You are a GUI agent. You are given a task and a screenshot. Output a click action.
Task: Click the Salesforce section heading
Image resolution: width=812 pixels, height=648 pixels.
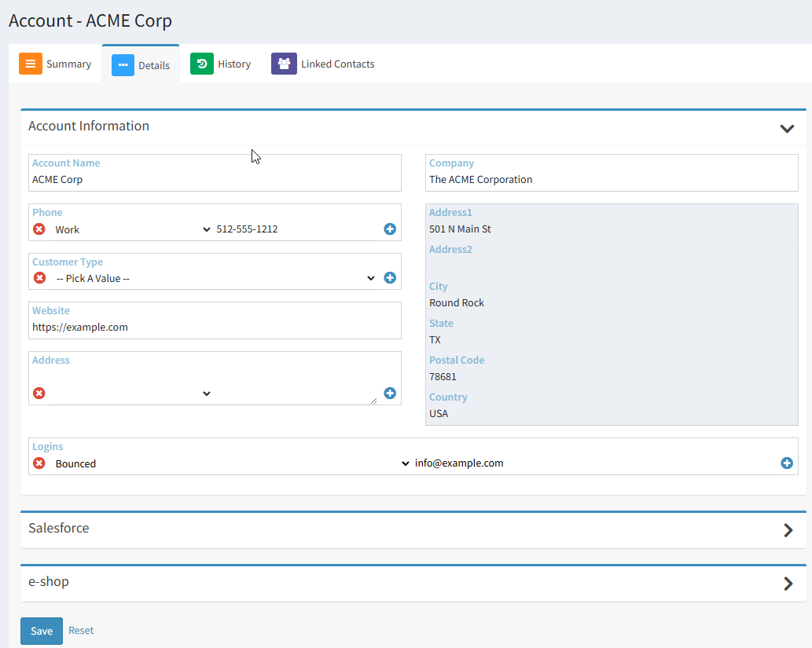pos(58,528)
